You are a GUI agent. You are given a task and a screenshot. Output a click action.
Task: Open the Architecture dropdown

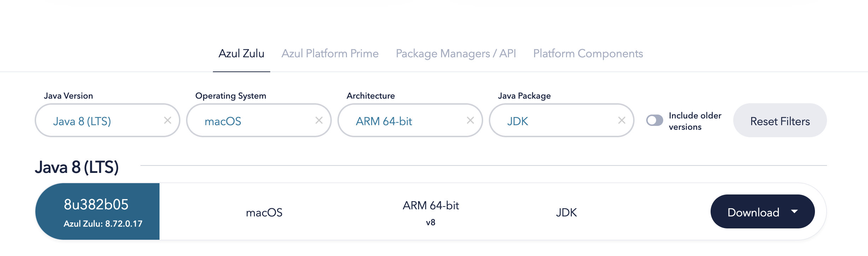point(410,120)
